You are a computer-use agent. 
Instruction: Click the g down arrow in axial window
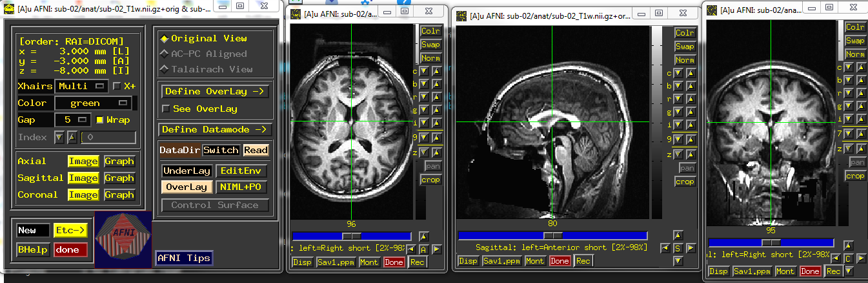coord(425,110)
